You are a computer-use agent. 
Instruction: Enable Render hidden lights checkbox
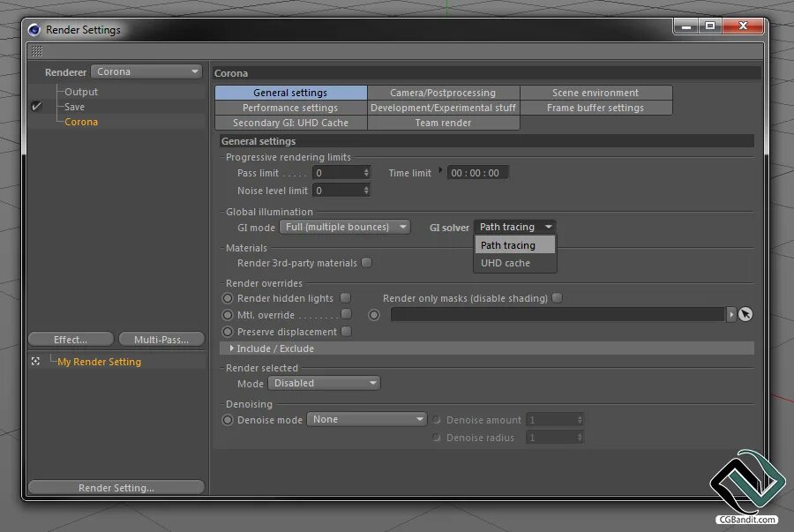coord(345,297)
